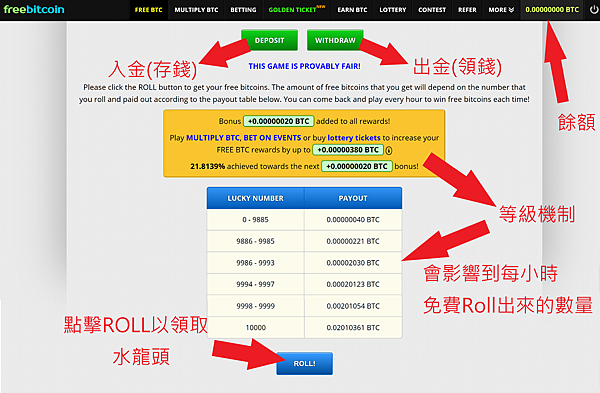Click the freebitcoin logo
This screenshot has width=600, height=393.
coord(34,9)
